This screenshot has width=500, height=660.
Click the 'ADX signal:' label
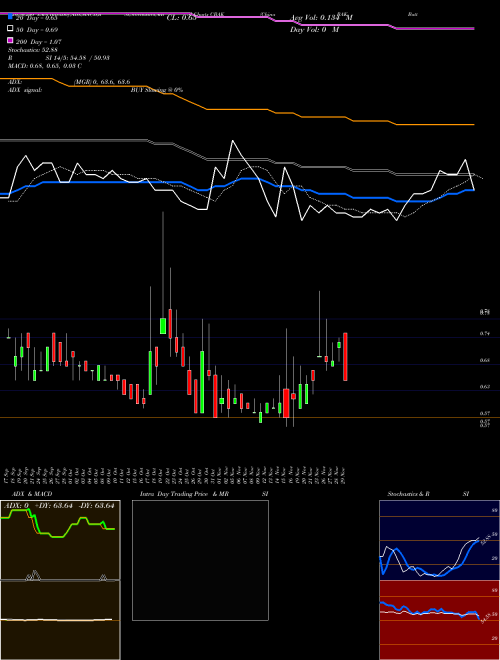pyautogui.click(x=25, y=90)
